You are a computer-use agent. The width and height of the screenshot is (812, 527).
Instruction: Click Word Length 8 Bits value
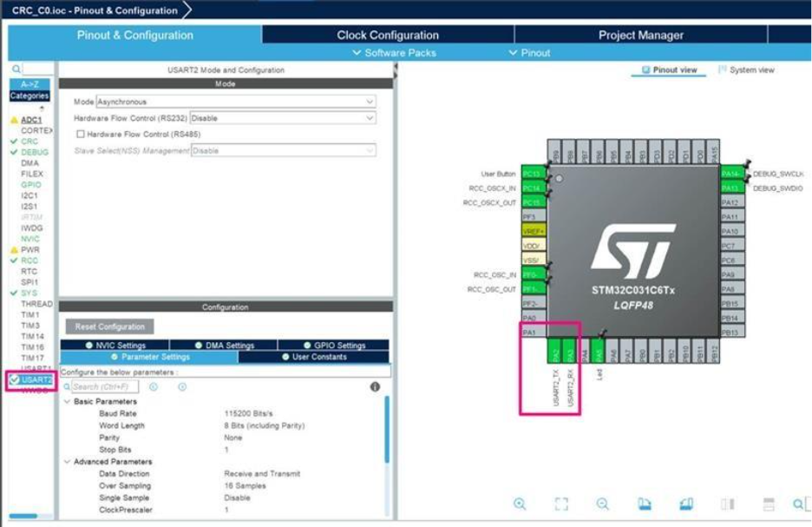click(264, 425)
